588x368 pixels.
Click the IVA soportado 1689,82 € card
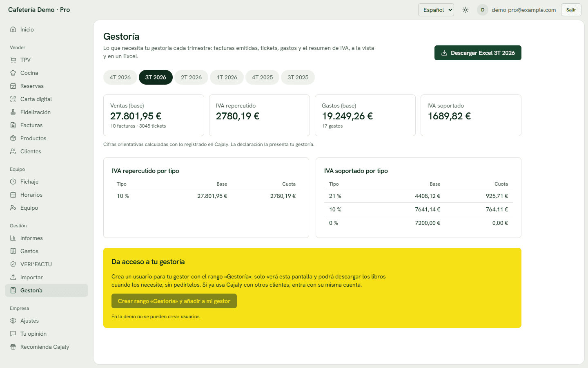[471, 115]
